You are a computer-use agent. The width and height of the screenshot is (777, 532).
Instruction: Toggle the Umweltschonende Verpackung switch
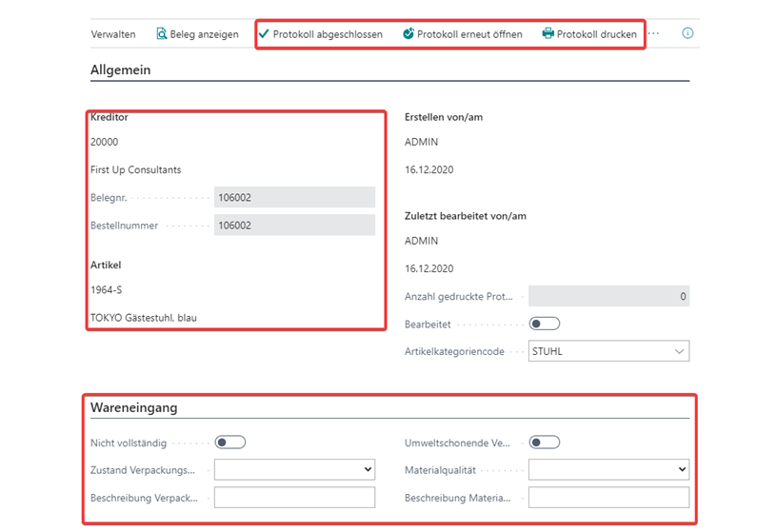[545, 443]
